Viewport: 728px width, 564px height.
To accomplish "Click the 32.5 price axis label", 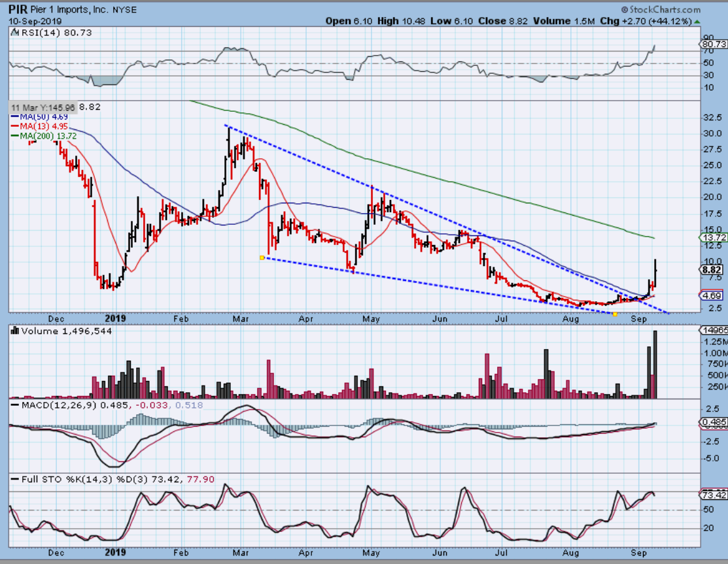I will coord(713,118).
